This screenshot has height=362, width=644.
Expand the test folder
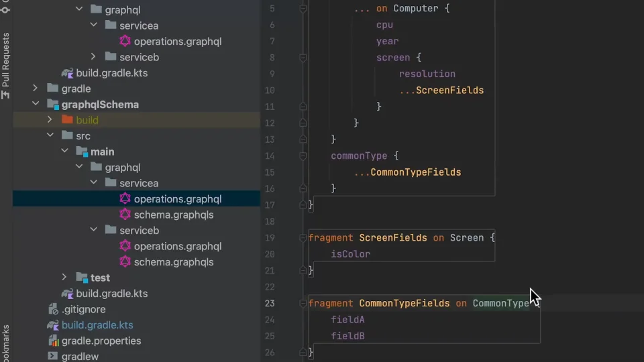click(x=64, y=278)
